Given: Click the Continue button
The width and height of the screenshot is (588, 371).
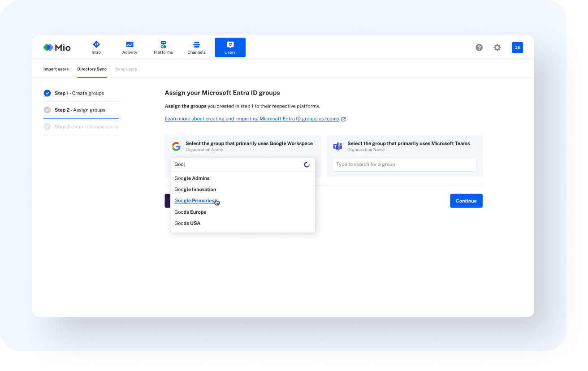Looking at the screenshot, I should (466, 201).
